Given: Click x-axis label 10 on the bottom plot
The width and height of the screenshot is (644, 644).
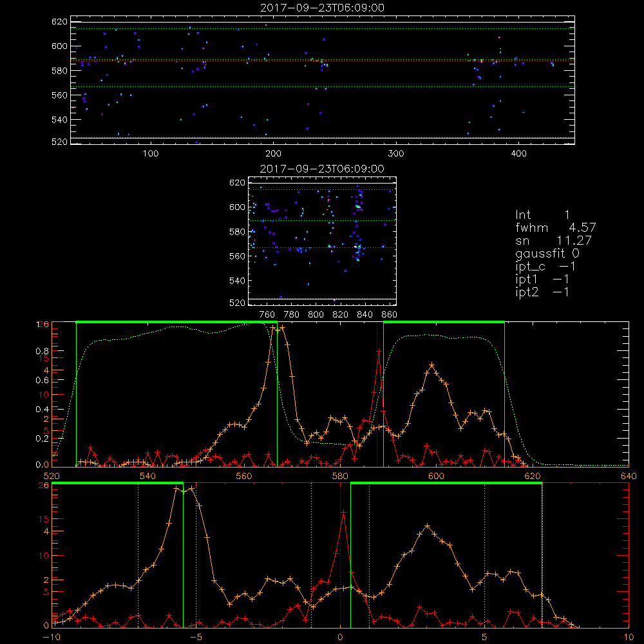Looking at the screenshot, I should tap(629, 637).
